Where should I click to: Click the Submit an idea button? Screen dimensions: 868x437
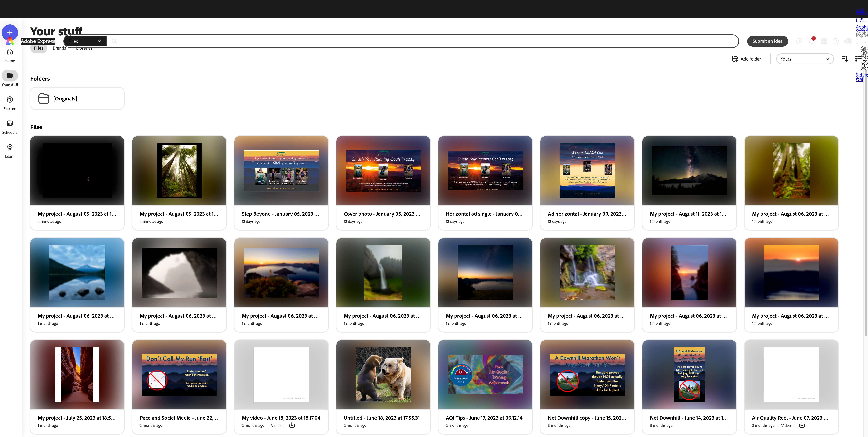click(767, 41)
